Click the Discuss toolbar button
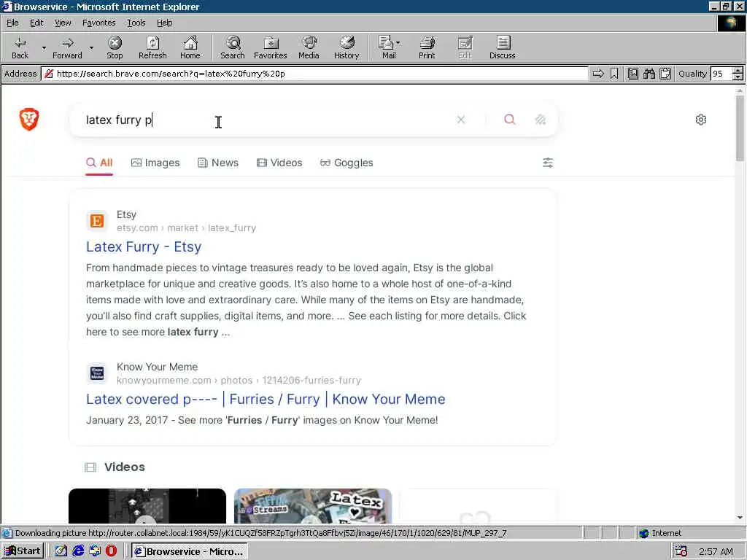The width and height of the screenshot is (747, 560). (x=502, y=47)
